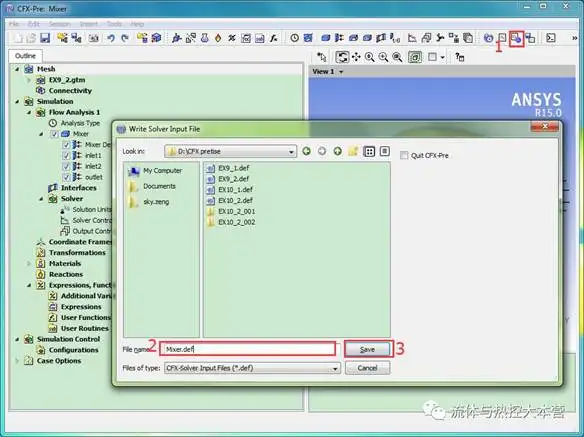Viewport: 584px width, 437px height.
Task: Enable the Quit CFX-Pre checkbox
Action: pyautogui.click(x=404, y=155)
